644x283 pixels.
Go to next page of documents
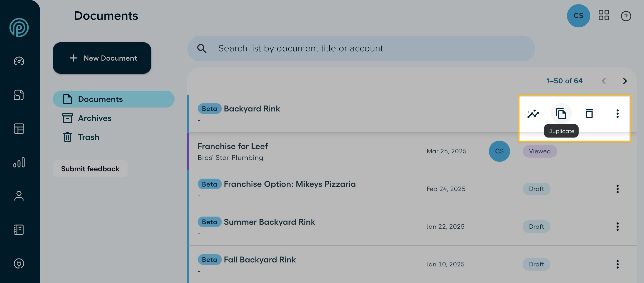[625, 81]
